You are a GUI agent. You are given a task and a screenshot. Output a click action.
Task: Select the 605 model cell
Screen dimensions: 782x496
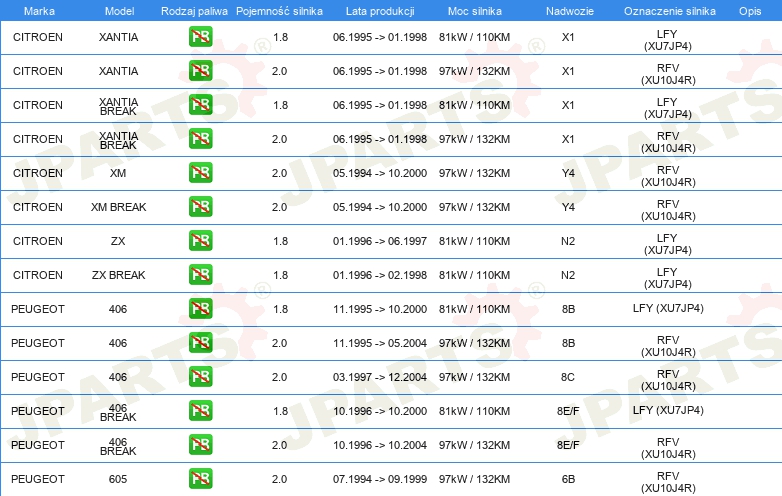point(118,479)
